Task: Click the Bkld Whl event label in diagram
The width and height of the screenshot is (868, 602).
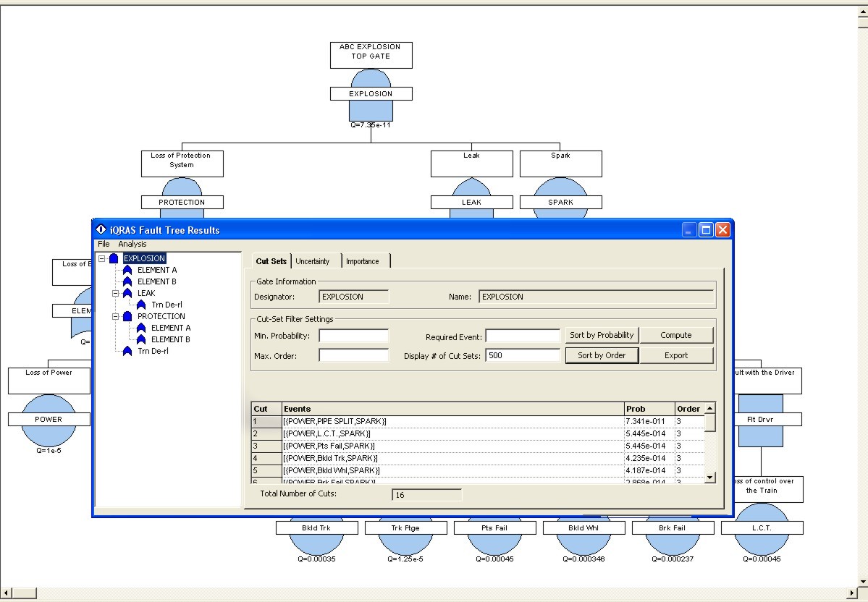Action: (x=584, y=528)
